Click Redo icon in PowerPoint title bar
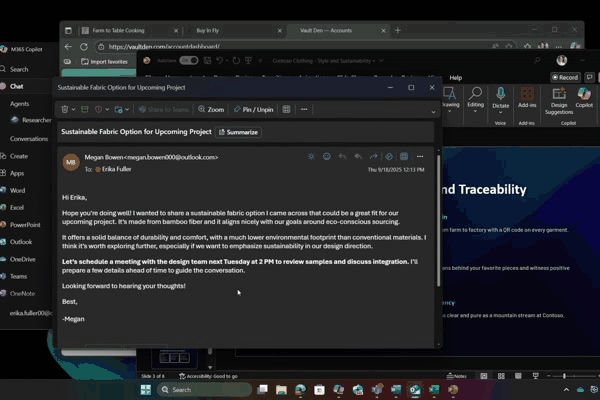The image size is (600, 400). pyautogui.click(x=236, y=60)
